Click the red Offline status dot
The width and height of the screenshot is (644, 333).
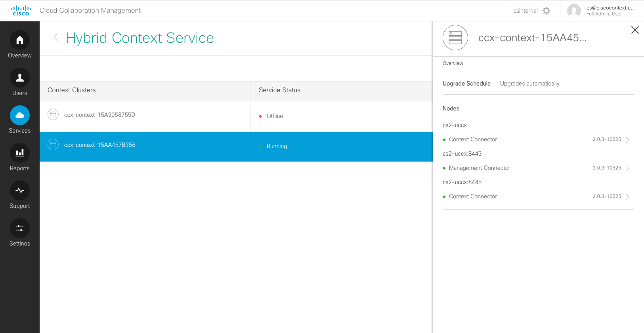(x=260, y=116)
